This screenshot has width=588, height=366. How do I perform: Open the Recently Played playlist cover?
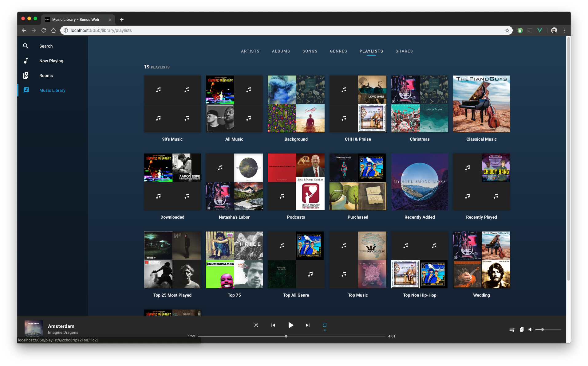[x=481, y=182]
